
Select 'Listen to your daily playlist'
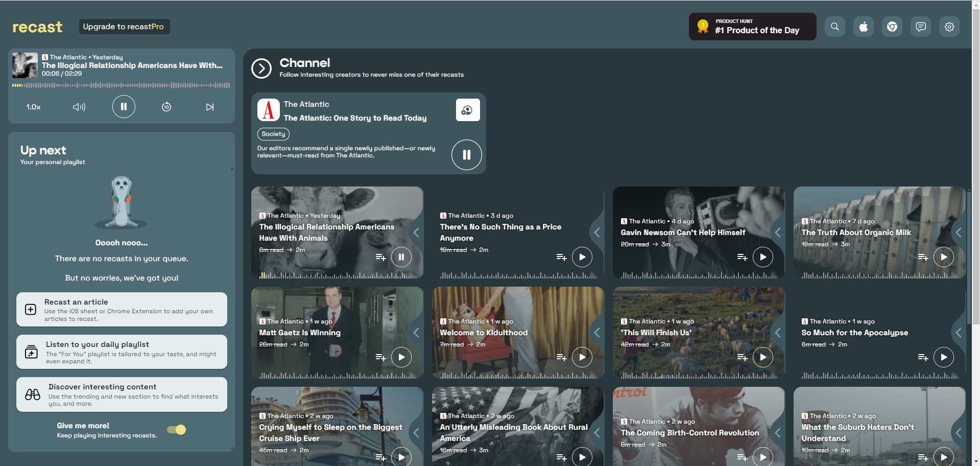(x=122, y=352)
